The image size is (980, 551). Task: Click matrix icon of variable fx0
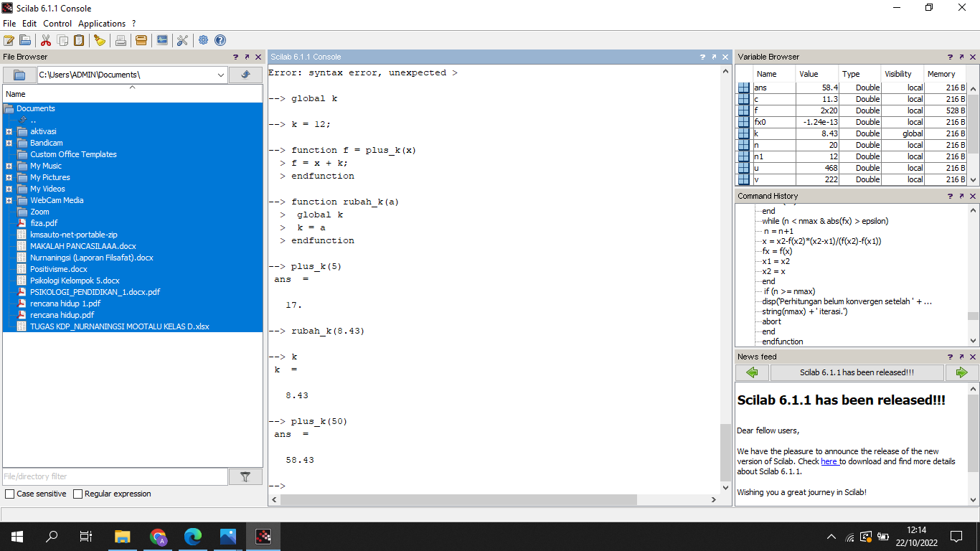click(x=744, y=122)
